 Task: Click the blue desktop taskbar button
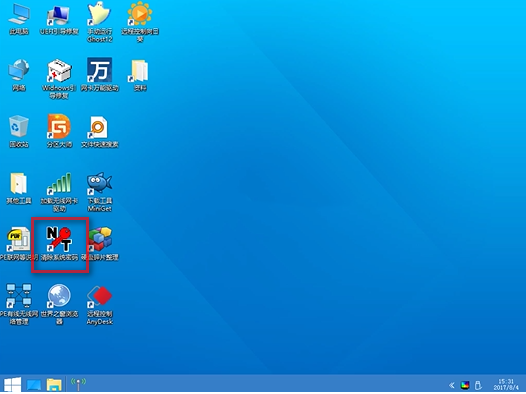click(34, 385)
